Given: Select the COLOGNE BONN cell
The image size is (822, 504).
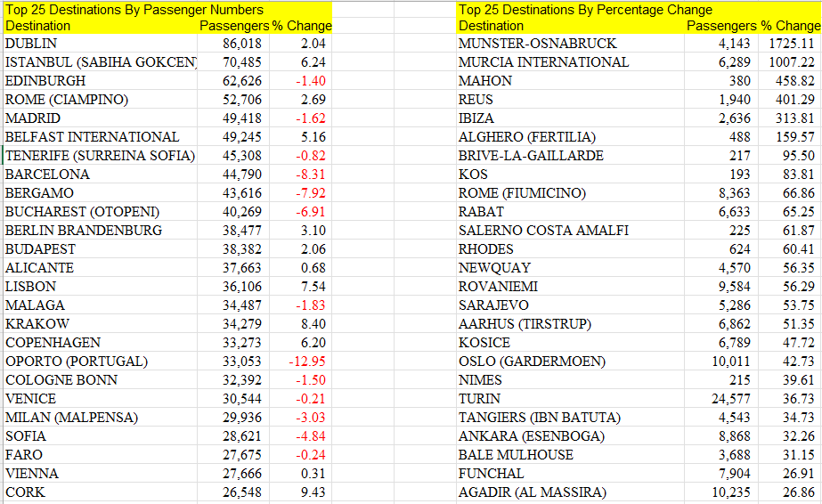Looking at the screenshot, I should coord(100,380).
